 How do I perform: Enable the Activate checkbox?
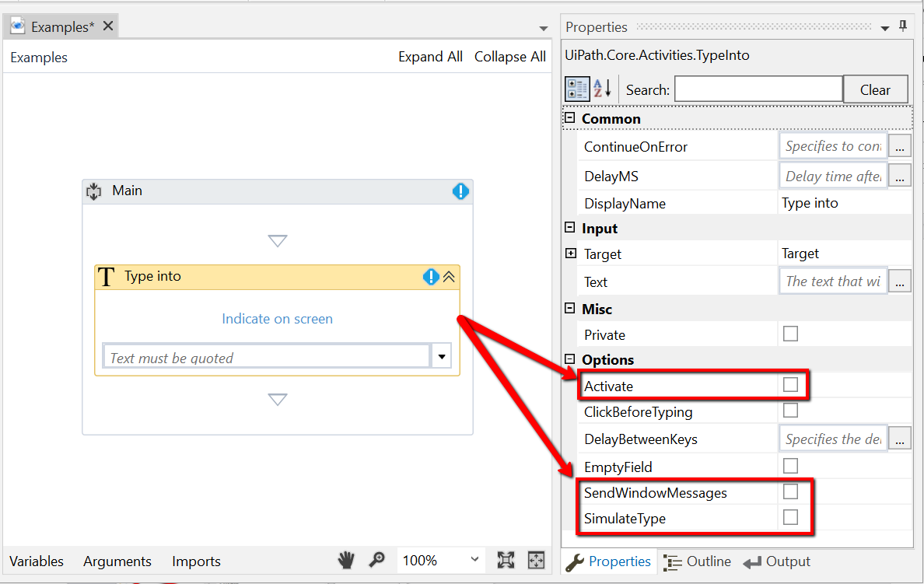pos(790,385)
